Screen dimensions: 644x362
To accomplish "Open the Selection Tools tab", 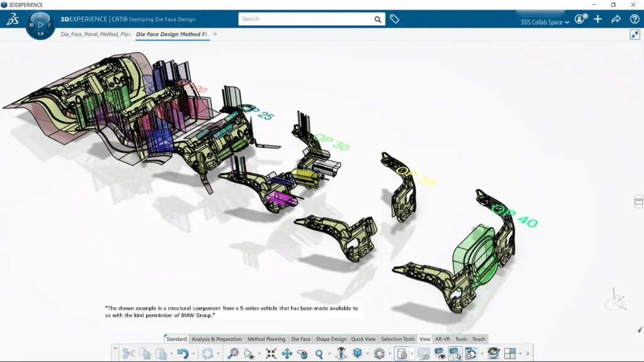I will (x=397, y=339).
